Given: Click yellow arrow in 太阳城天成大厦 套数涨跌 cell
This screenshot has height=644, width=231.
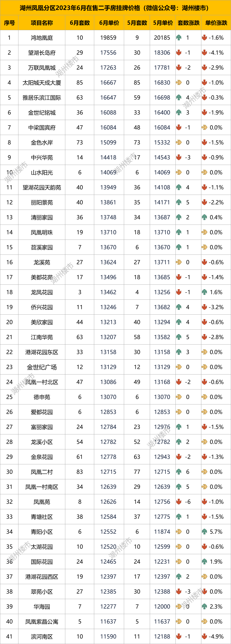Looking at the screenshot, I should click(x=179, y=83).
